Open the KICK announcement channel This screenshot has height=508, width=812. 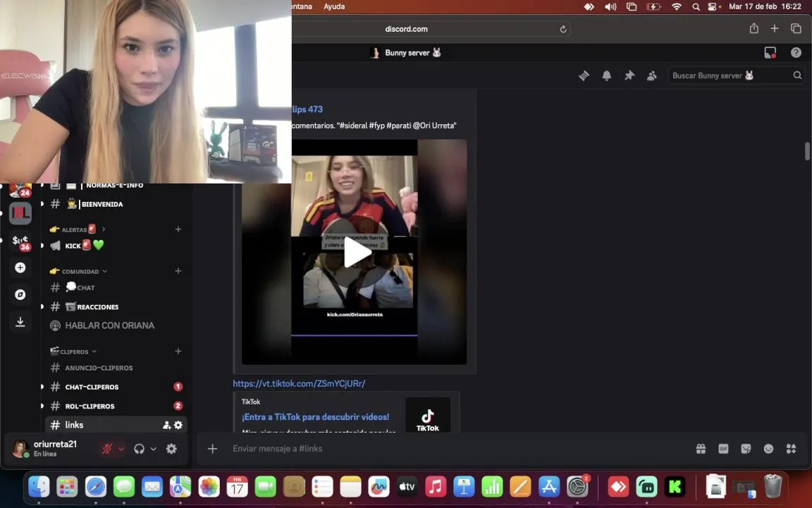[116, 246]
